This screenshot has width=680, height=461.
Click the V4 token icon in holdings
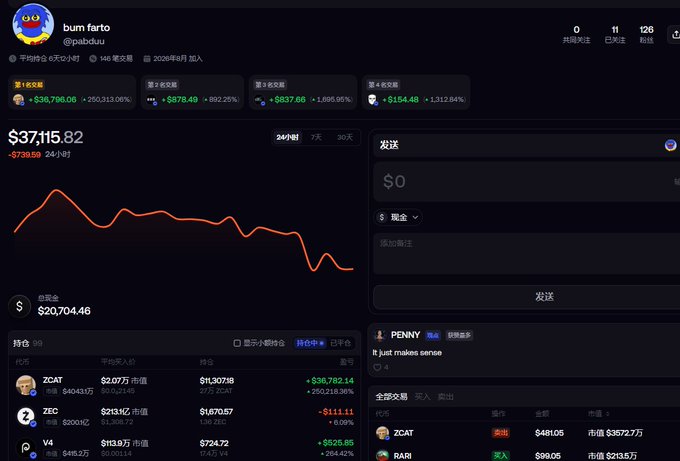tap(26, 448)
